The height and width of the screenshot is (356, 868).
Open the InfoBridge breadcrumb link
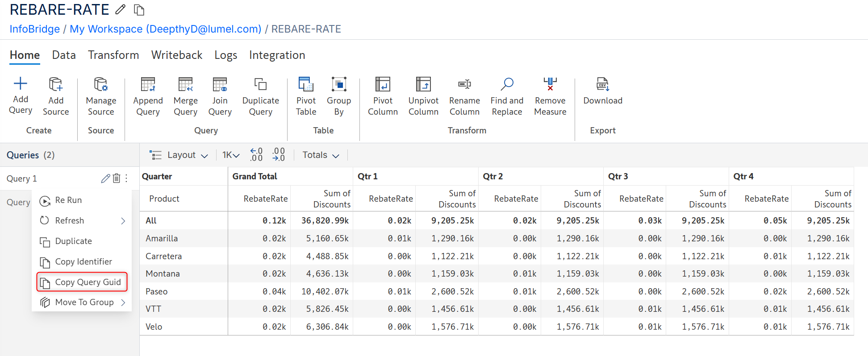point(35,29)
